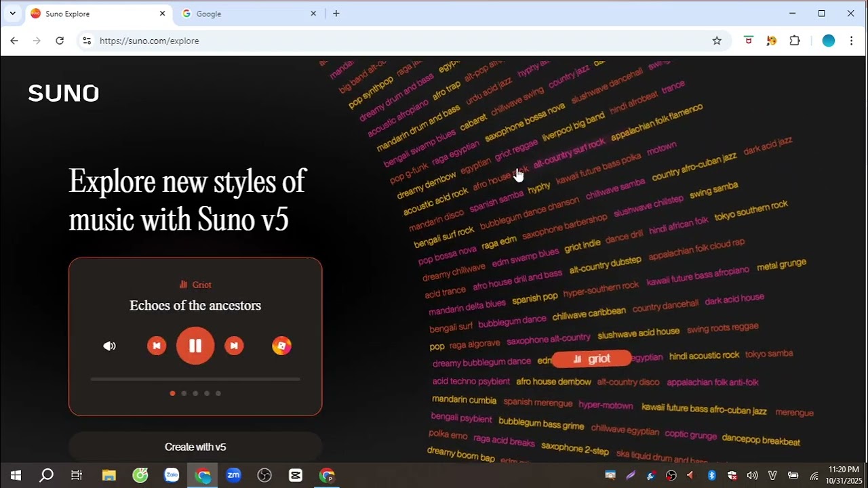Click the song title Echoes of the ancestors

click(195, 306)
